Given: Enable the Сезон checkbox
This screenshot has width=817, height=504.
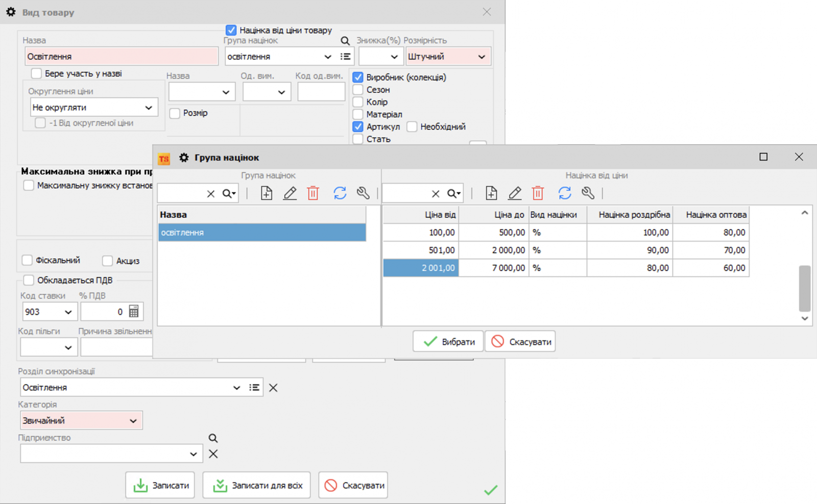Looking at the screenshot, I should pyautogui.click(x=357, y=89).
